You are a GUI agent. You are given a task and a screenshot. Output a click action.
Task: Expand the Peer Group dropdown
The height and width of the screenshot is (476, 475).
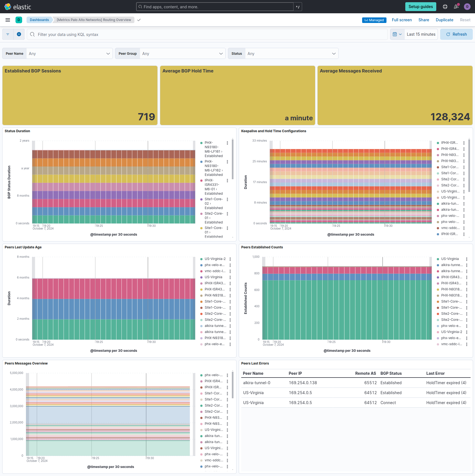[x=183, y=54]
